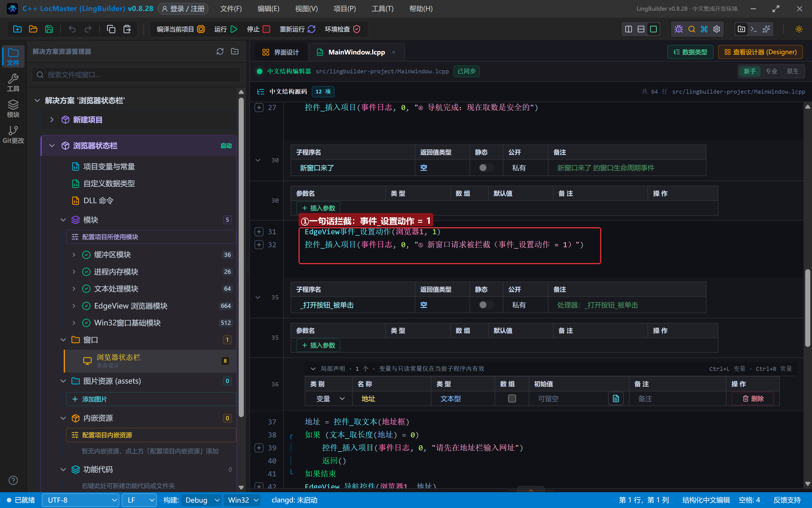Click the undo arrow icon
Screen dimensions: 812x508
coord(72,29)
